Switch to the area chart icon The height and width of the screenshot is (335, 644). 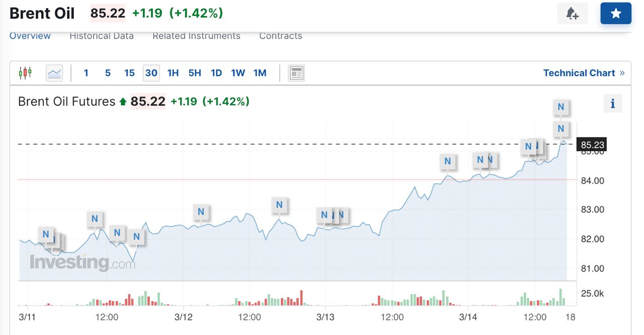click(x=54, y=73)
